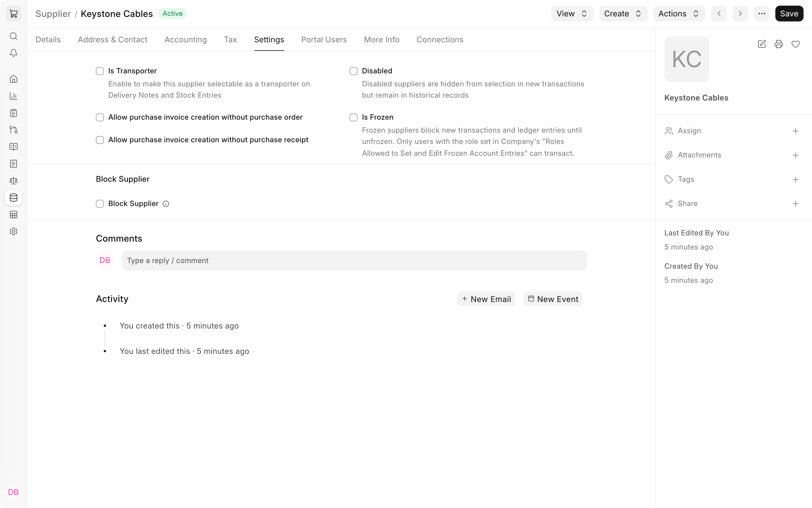Check the Disabled checkbox

[353, 71]
